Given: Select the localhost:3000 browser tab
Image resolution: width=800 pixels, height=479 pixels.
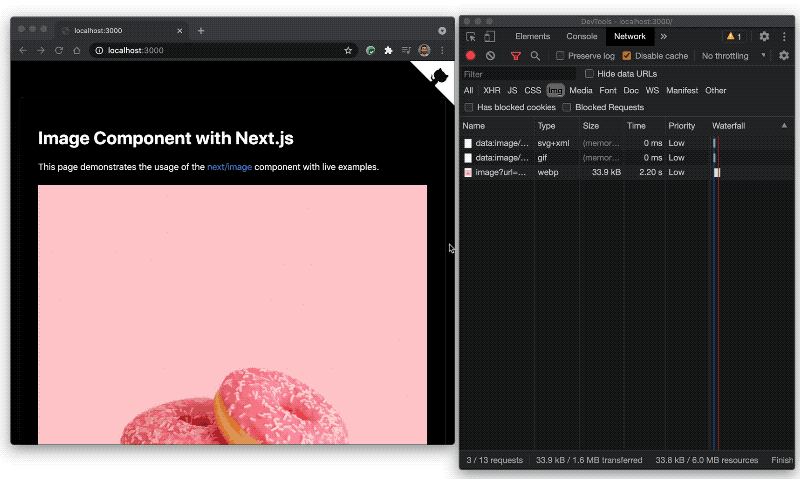Looking at the screenshot, I should 122,31.
